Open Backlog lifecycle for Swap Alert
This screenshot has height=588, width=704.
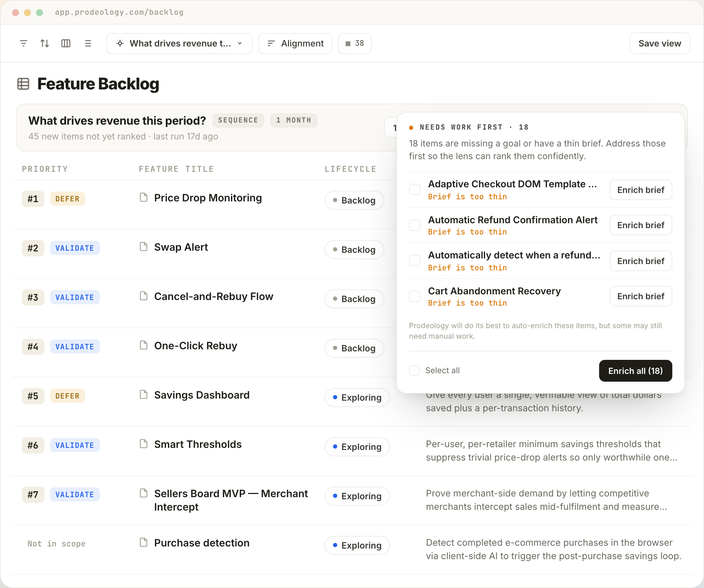(x=354, y=250)
